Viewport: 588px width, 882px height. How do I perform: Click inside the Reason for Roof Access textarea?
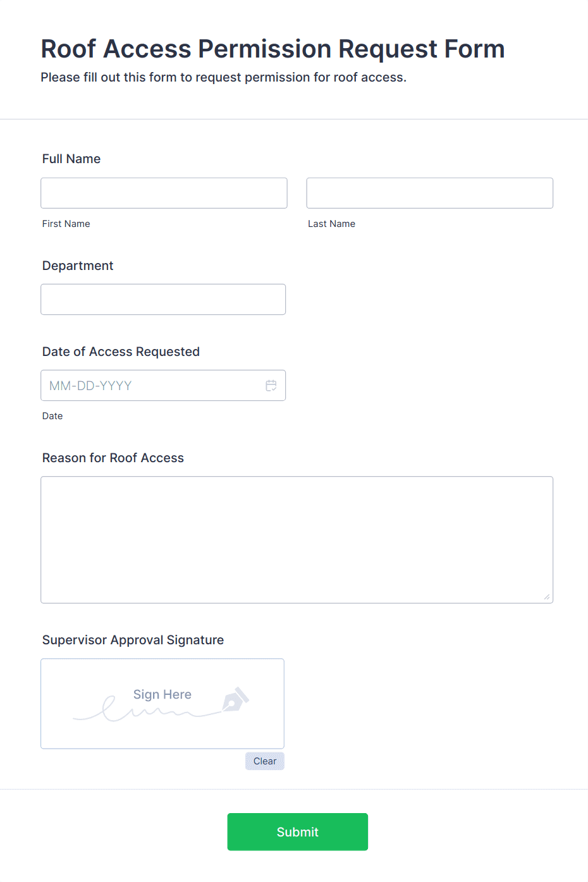click(297, 537)
